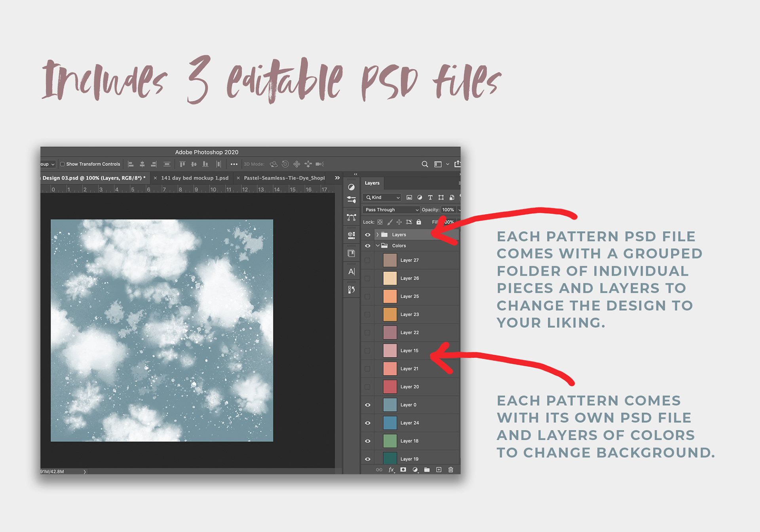Screen dimensions: 760x532
Task: Click the Align top edges icon
Action: pos(182,164)
